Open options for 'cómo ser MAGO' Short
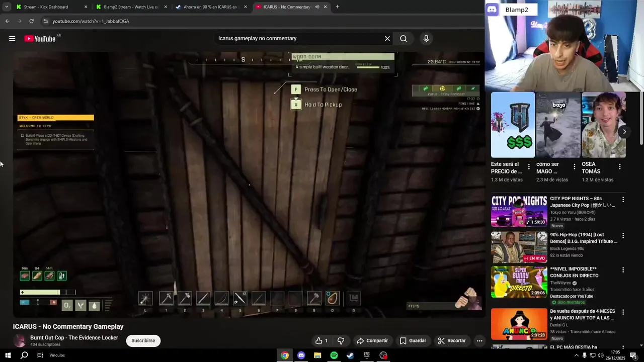Screen dimensions: 644x362 pyautogui.click(x=574, y=167)
